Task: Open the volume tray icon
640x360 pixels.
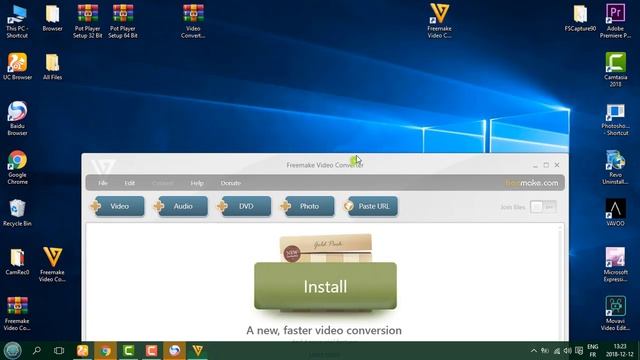Action: click(567, 351)
